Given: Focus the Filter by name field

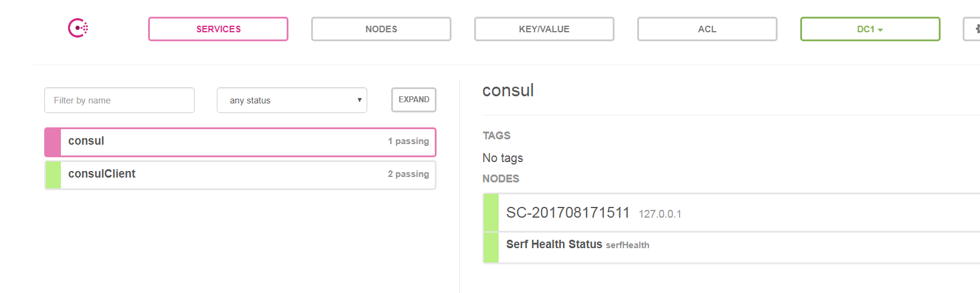Looking at the screenshot, I should click(119, 100).
